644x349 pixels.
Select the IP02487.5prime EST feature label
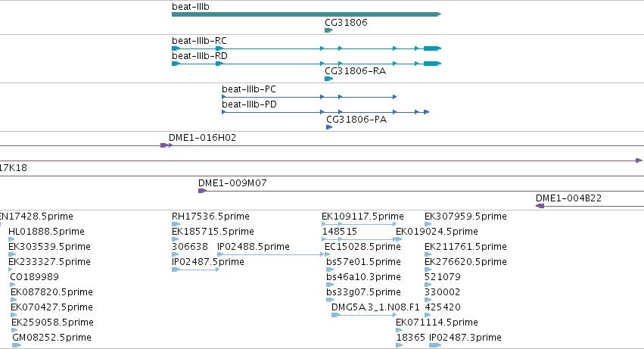208,262
